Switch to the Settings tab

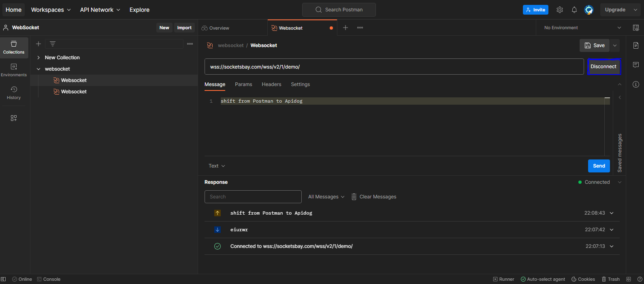300,84
